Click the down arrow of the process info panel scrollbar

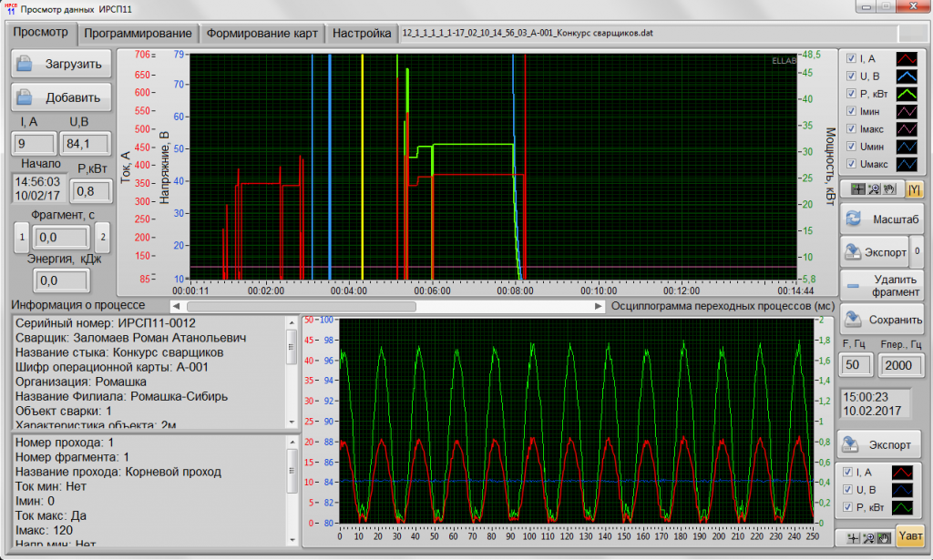pyautogui.click(x=292, y=422)
